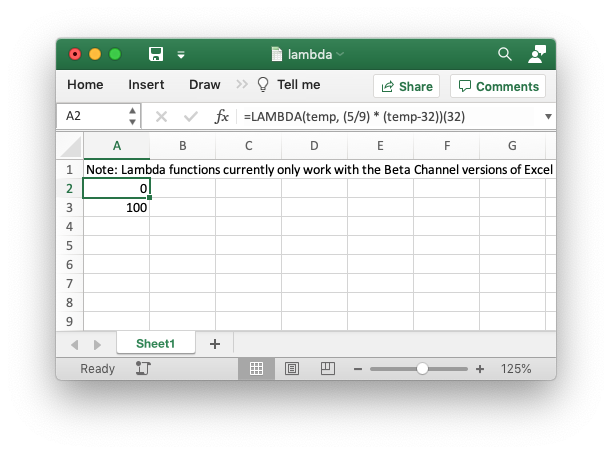Switch to Normal view
The height and width of the screenshot is (454, 612).
pyautogui.click(x=256, y=369)
